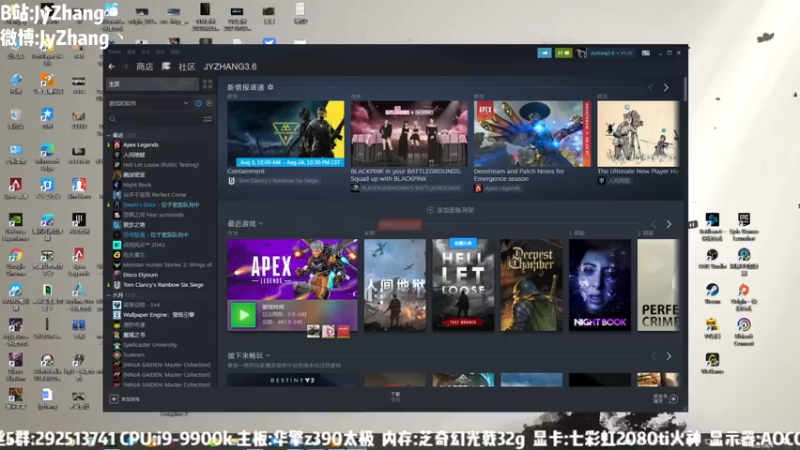Screen dimensions: 800x450
Task: Click the library search field
Action: tap(159, 119)
